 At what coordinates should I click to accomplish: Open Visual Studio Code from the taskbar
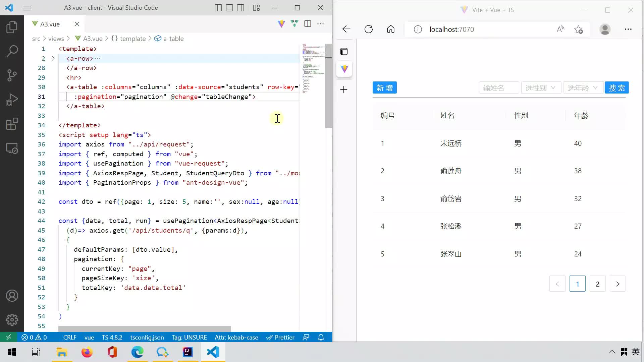pyautogui.click(x=213, y=352)
